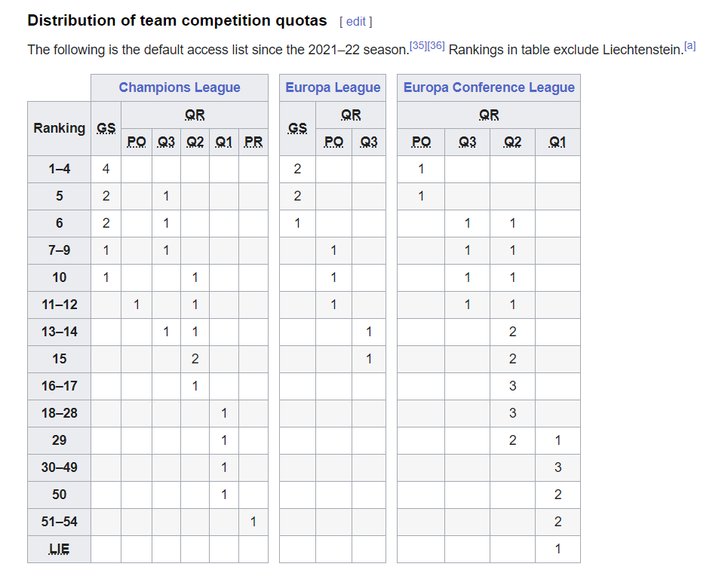728x576 pixels.
Task: Select the 51–54 ranking row label
Action: click(59, 522)
